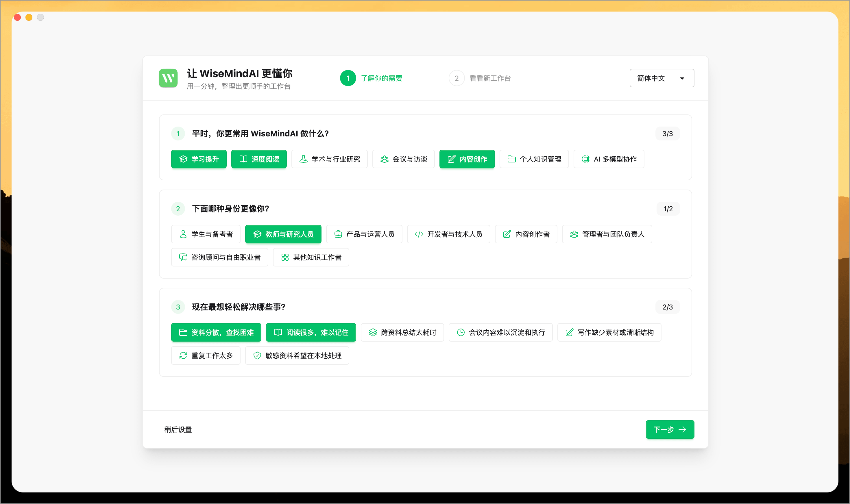Click the 稍后设置 skip link
Image resolution: width=850 pixels, height=504 pixels.
point(178,429)
